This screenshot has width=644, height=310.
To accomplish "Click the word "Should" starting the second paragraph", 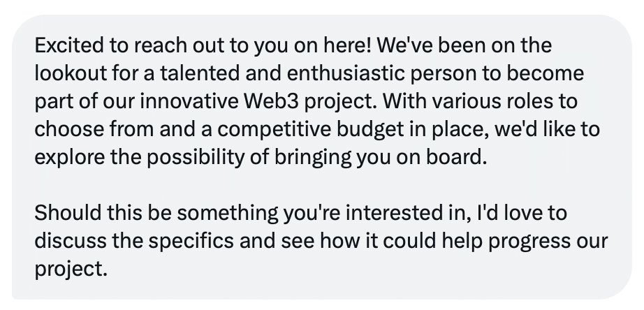I will pyautogui.click(x=68, y=213).
